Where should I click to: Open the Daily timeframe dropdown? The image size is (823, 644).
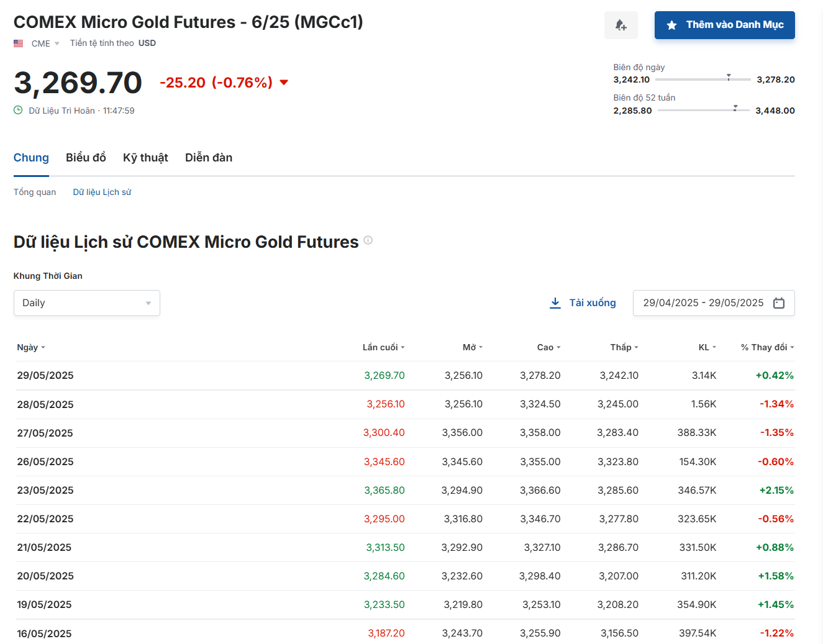(87, 303)
